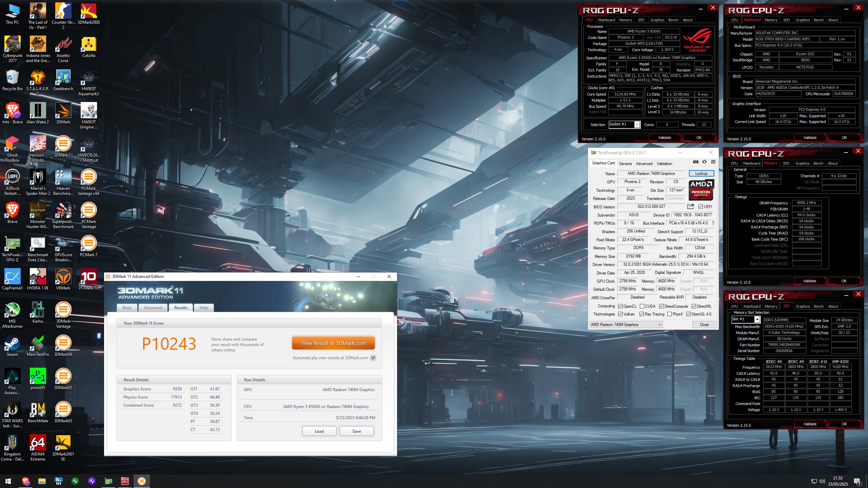Open Help tab in 3DMark 11

pyautogui.click(x=204, y=308)
